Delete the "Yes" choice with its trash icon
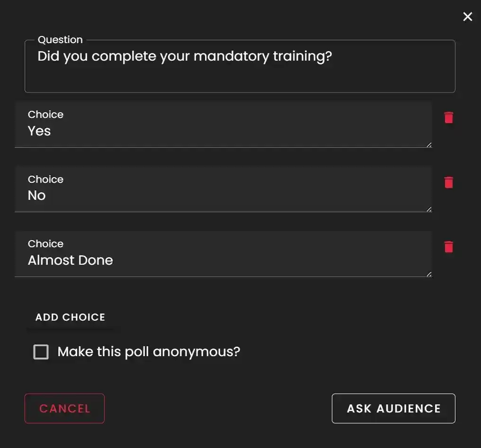Image resolution: width=481 pixels, height=448 pixels. [x=448, y=117]
